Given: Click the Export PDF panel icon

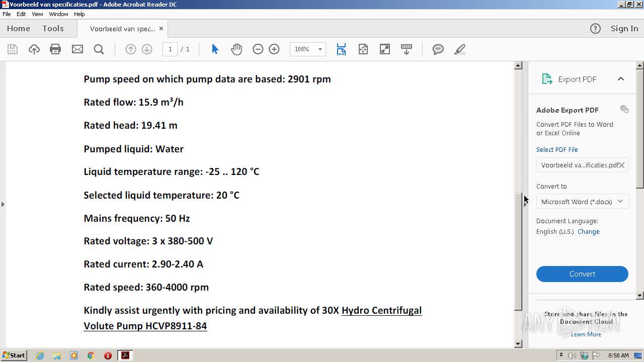Looking at the screenshot, I should (x=547, y=79).
